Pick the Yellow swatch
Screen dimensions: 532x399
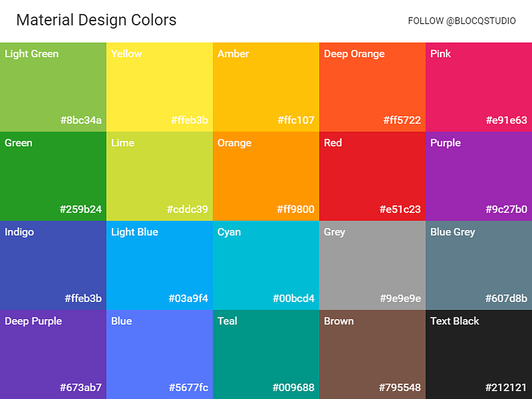[159, 87]
